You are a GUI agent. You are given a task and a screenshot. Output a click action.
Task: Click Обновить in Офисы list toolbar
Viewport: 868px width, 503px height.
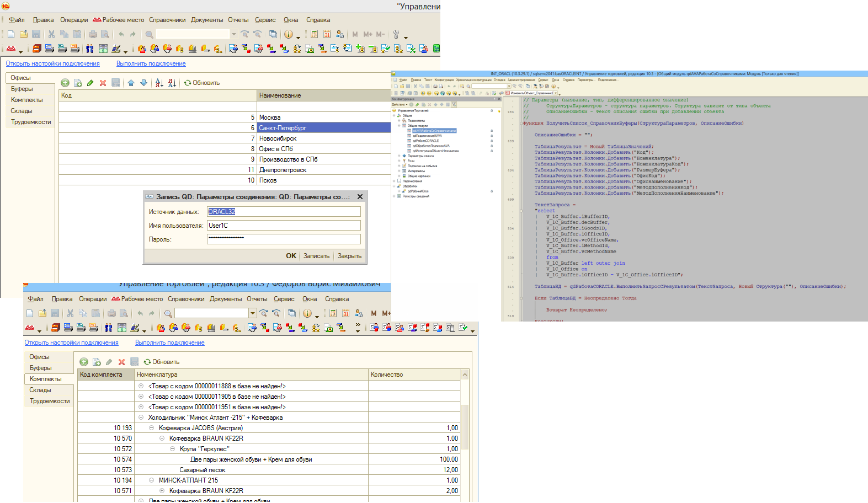[x=202, y=83]
